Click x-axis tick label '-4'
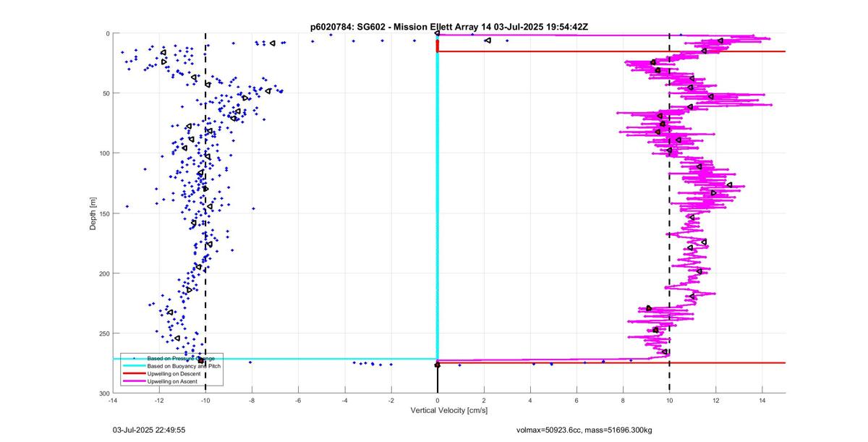The image size is (868, 442). pyautogui.click(x=344, y=399)
